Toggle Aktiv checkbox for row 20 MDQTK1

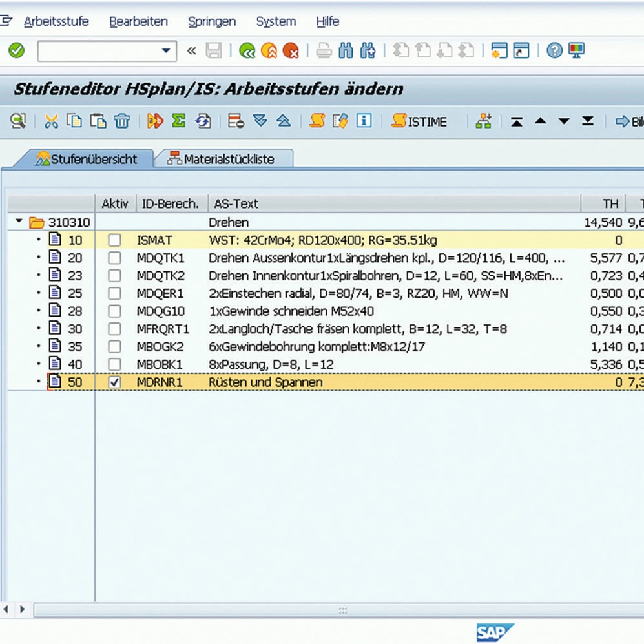point(114,258)
